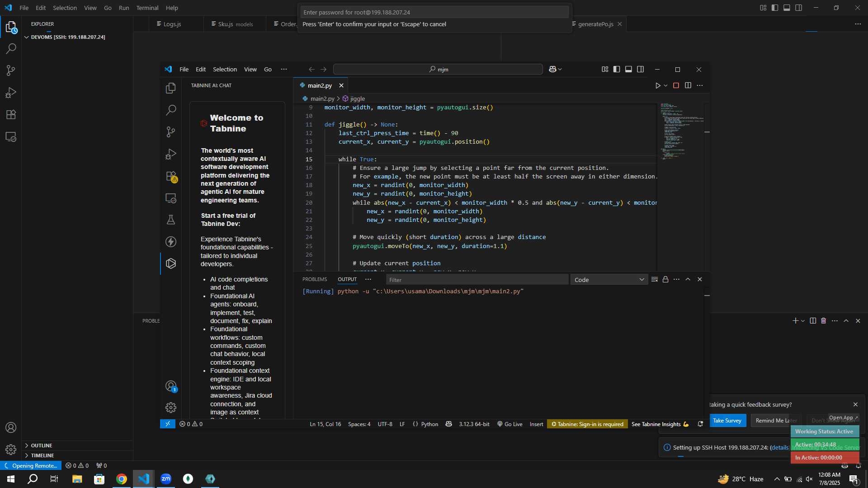The width and height of the screenshot is (868, 488).
Task: Click the mjm command center search box
Action: [x=438, y=69]
